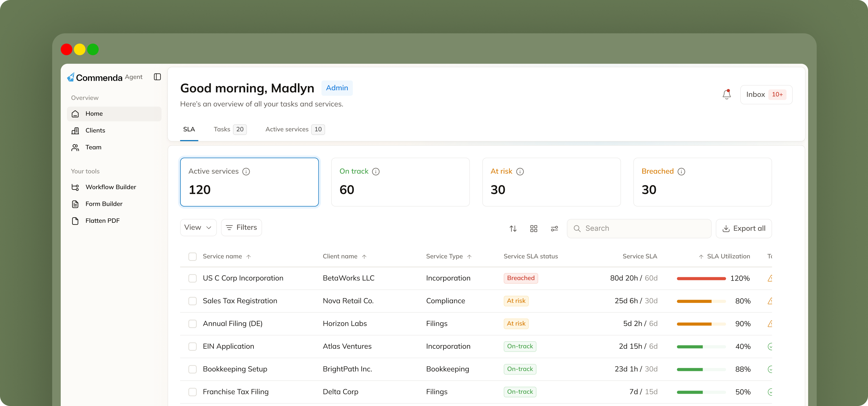Select the Active services 120 card

(x=249, y=182)
